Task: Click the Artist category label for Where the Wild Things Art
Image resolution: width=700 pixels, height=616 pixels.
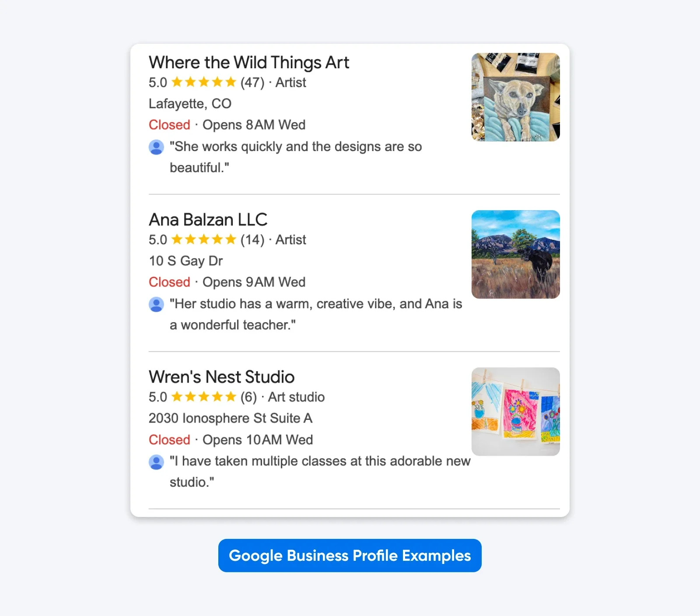Action: (290, 82)
